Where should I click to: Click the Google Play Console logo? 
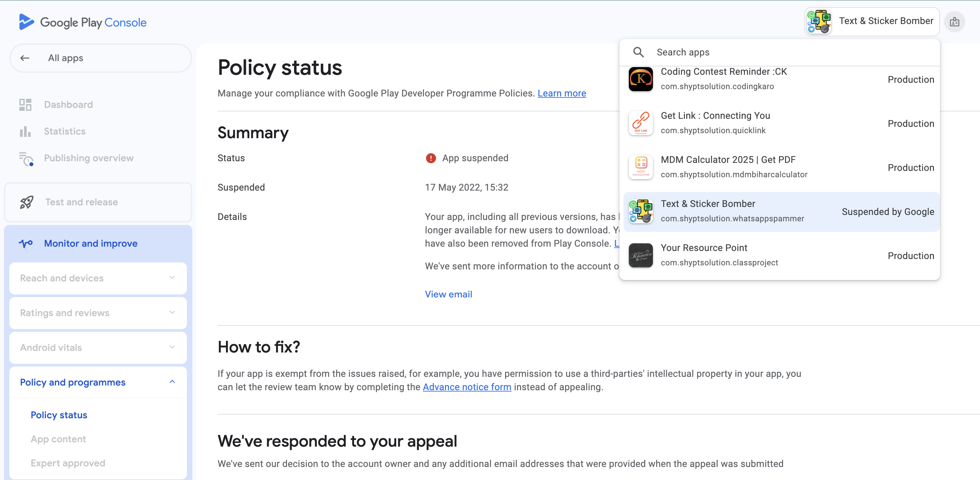click(x=82, y=22)
